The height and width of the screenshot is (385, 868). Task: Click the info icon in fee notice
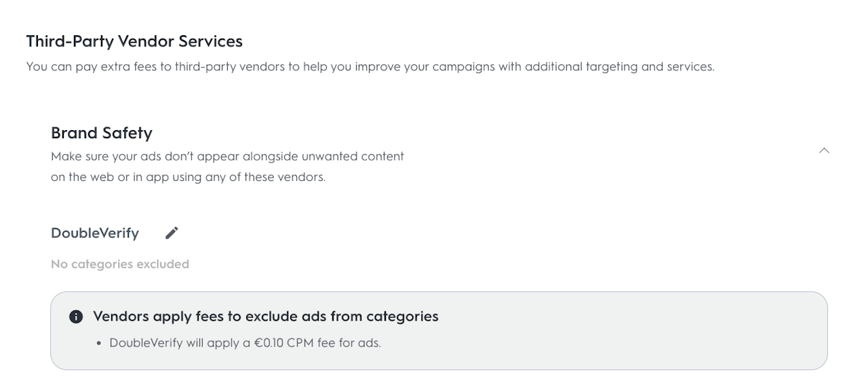point(77,317)
